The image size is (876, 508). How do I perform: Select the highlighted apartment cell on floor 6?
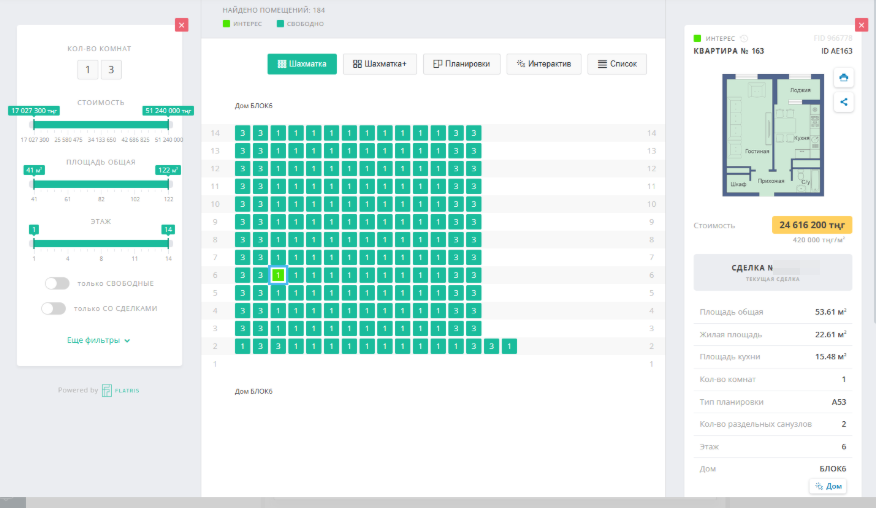279,275
